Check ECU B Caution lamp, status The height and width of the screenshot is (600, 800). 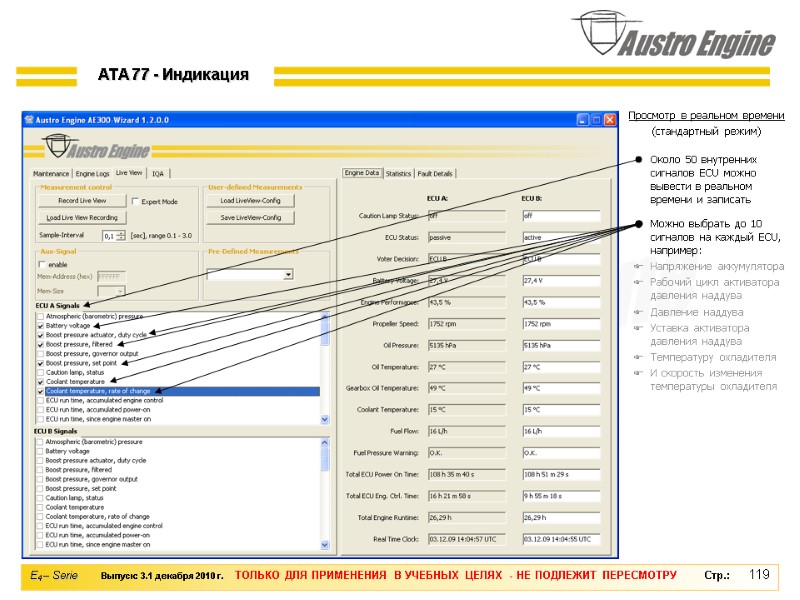click(40, 497)
